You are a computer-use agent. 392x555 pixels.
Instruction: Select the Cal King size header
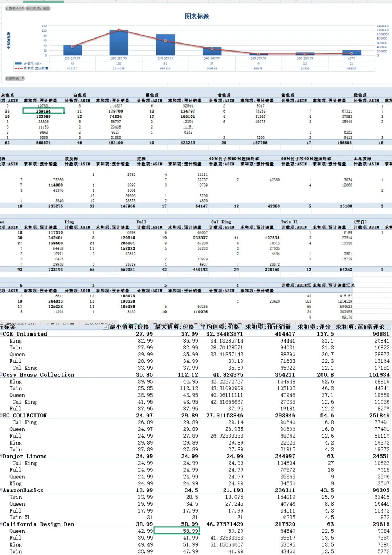pos(221,222)
